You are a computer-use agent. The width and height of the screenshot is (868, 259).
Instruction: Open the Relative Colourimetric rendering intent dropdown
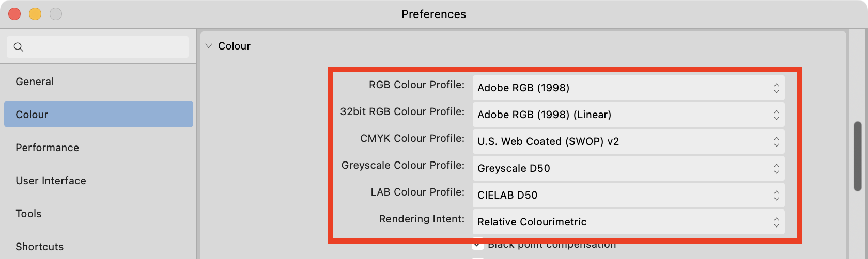(x=628, y=222)
